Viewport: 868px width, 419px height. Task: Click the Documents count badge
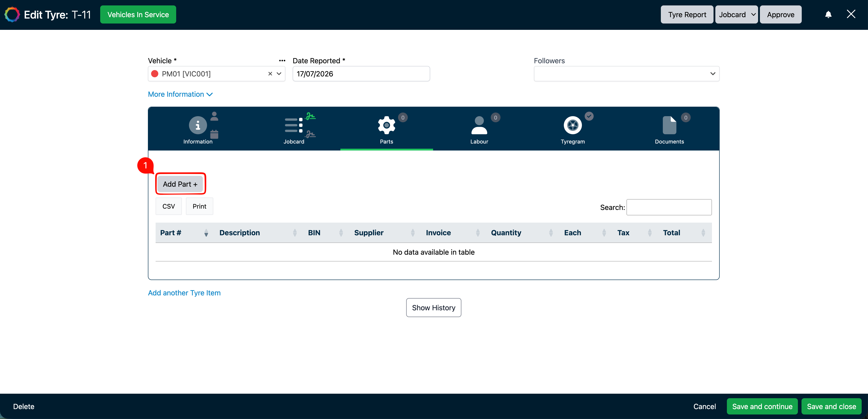pyautogui.click(x=686, y=118)
